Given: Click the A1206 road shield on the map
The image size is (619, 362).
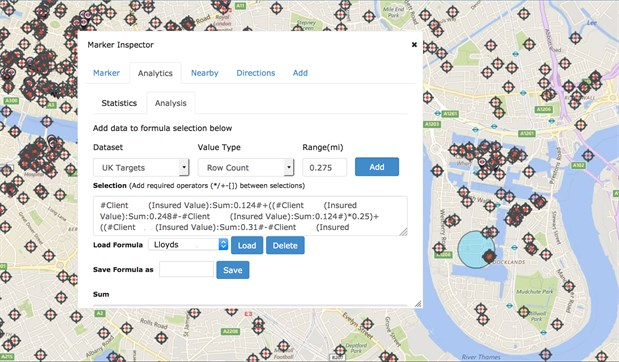Looking at the screenshot, I should click(x=544, y=109).
